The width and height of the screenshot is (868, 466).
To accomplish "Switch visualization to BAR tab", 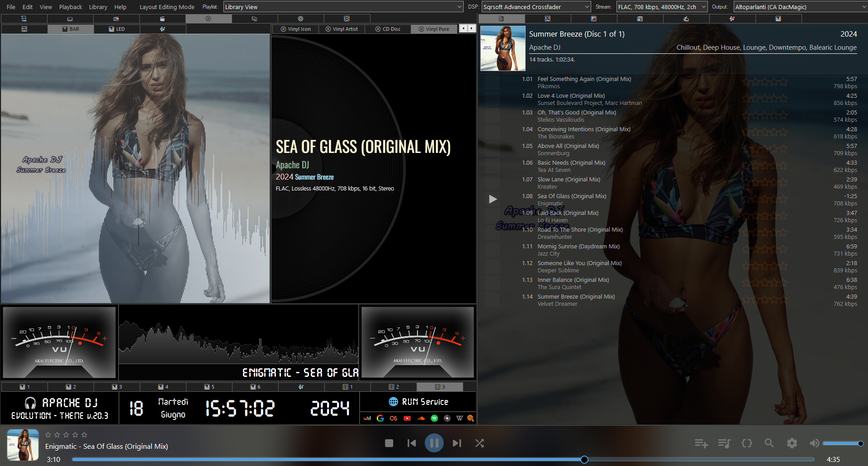I will coord(71,29).
